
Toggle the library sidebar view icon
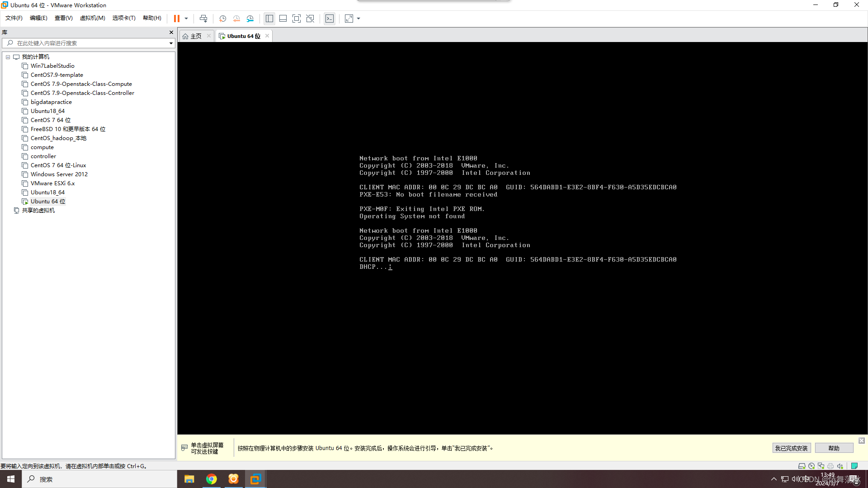[269, 19]
